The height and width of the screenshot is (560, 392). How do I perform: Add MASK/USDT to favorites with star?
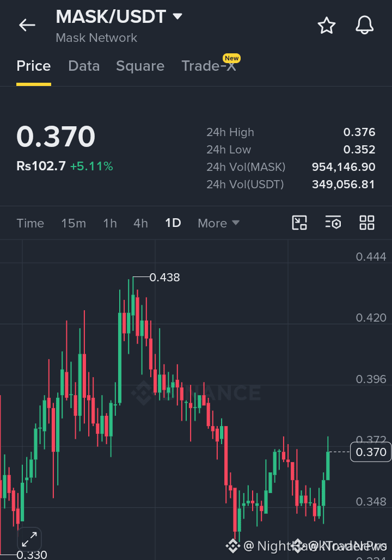pyautogui.click(x=327, y=26)
